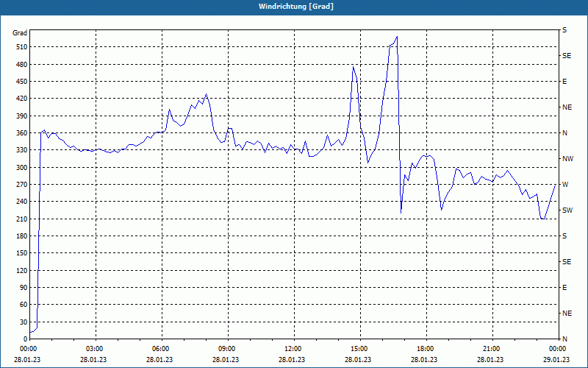Click the blue line's spike just before 15:00

[354, 67]
